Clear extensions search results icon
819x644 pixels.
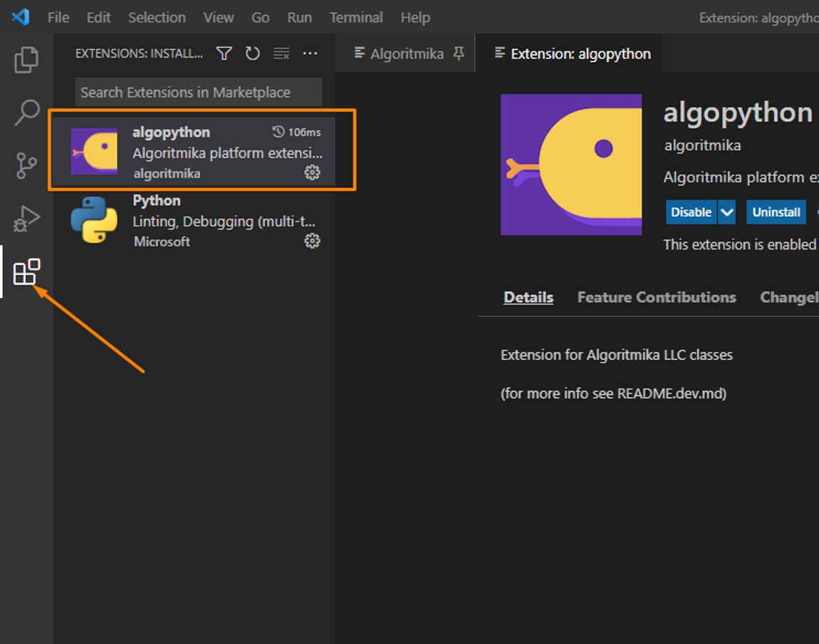coord(282,53)
